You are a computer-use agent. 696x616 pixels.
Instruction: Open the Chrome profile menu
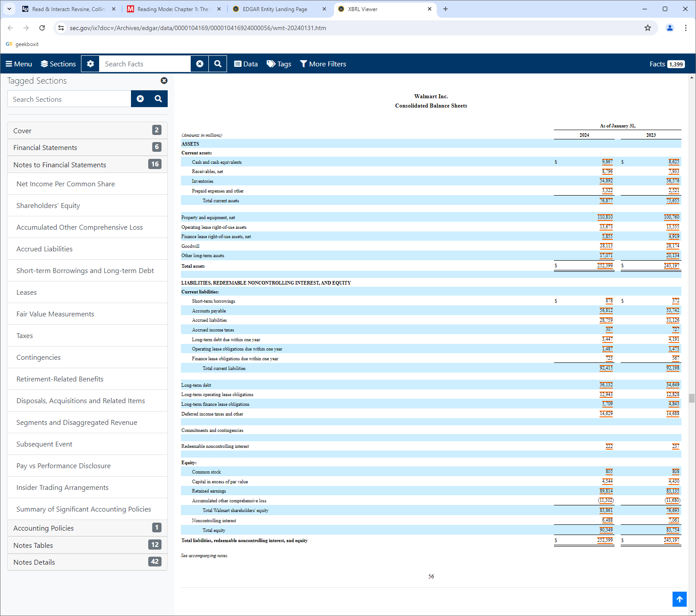pyautogui.click(x=670, y=28)
